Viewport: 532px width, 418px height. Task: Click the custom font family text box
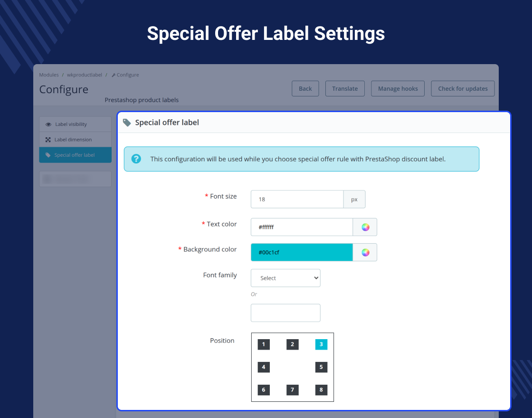coord(285,313)
